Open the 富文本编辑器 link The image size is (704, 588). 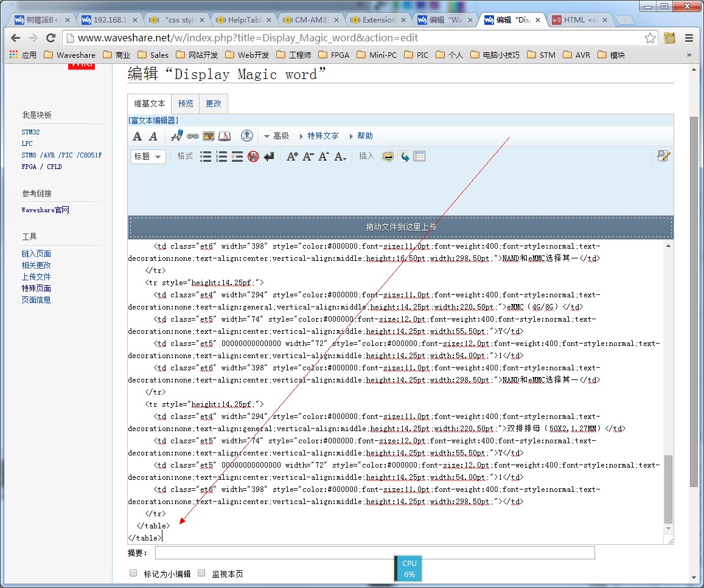[153, 120]
